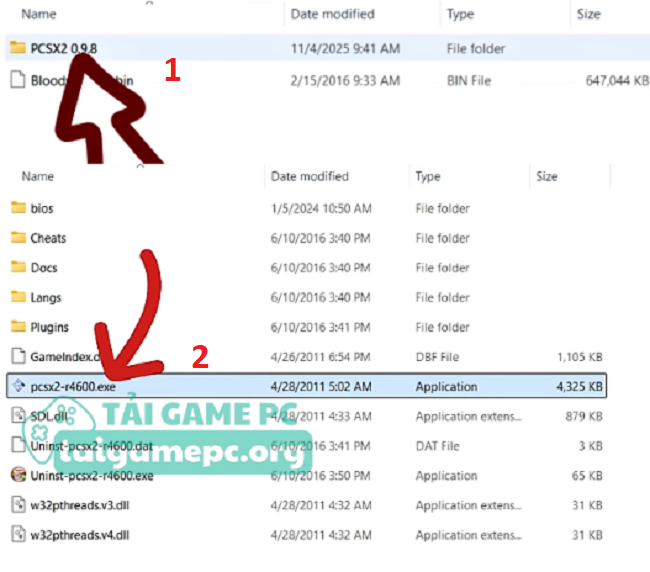The width and height of the screenshot is (650, 572).
Task: Sort upper list by Date modified column
Action: point(332,14)
